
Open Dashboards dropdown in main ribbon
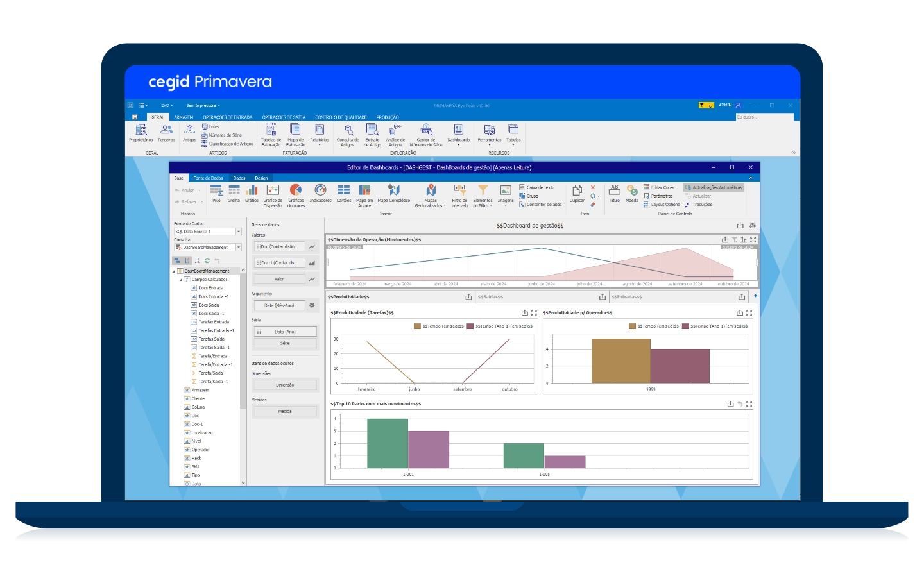[x=458, y=135]
